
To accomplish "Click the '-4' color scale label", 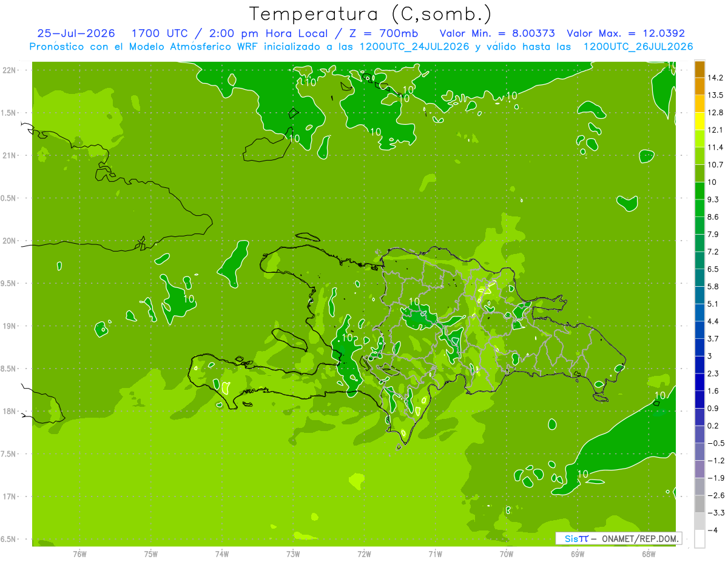I will tap(712, 530).
